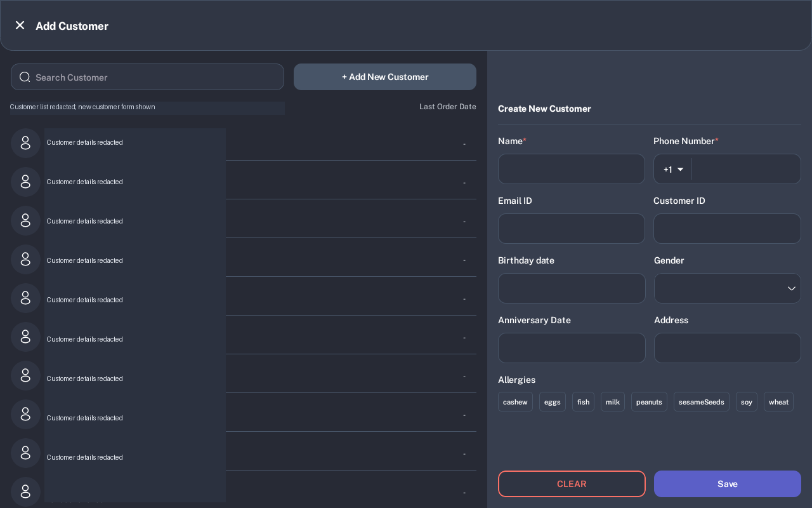Toggle the cashew allergy chip

tap(515, 402)
